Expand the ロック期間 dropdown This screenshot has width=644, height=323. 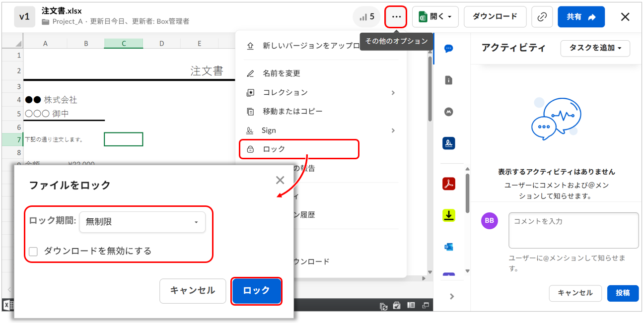click(142, 222)
